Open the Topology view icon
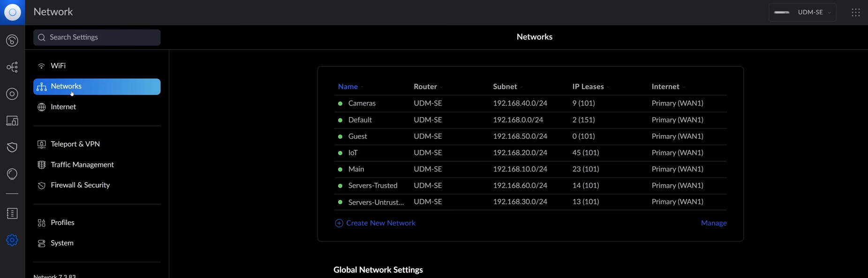This screenshot has width=868, height=278. 12,67
